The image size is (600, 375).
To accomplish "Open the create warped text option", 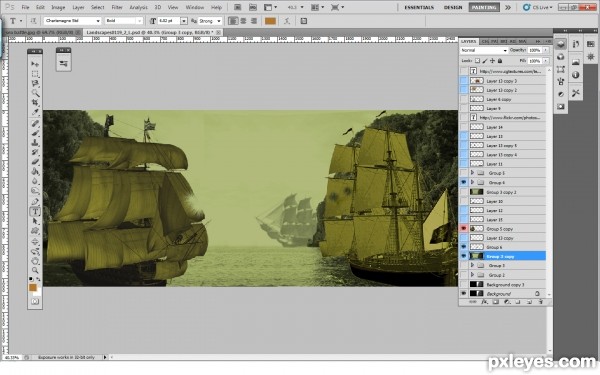I will [287, 21].
